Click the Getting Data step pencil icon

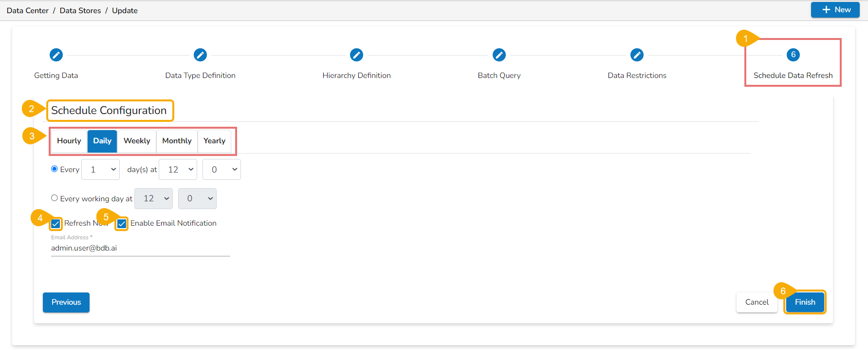click(x=56, y=55)
